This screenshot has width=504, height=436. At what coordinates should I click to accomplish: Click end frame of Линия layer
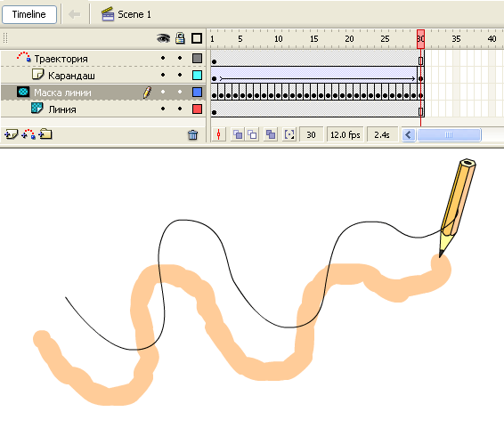tap(421, 111)
